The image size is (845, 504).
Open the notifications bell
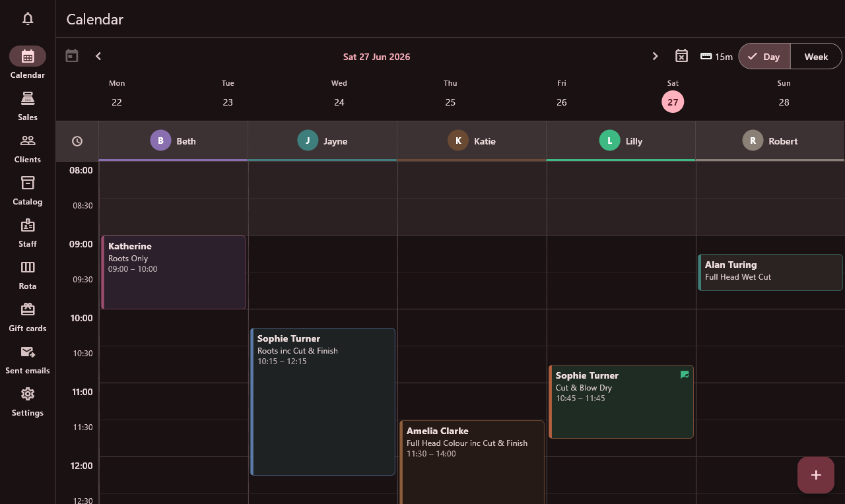point(28,18)
